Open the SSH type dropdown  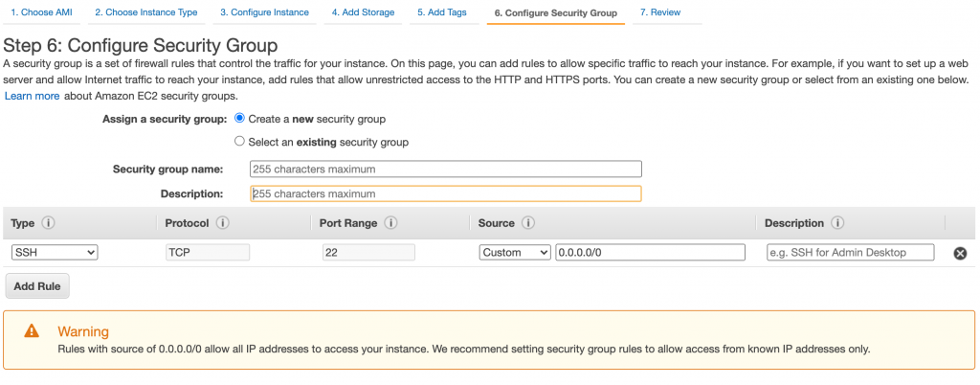pyautogui.click(x=55, y=253)
